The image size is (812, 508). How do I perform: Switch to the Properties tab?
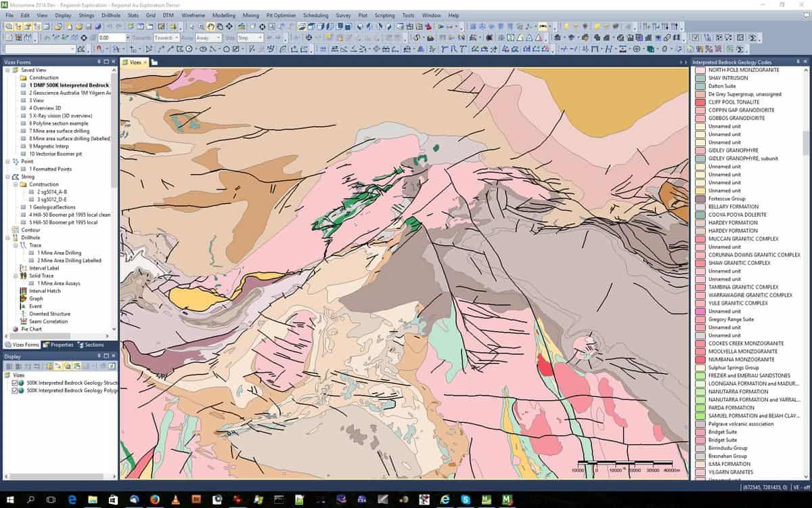pyautogui.click(x=58, y=345)
